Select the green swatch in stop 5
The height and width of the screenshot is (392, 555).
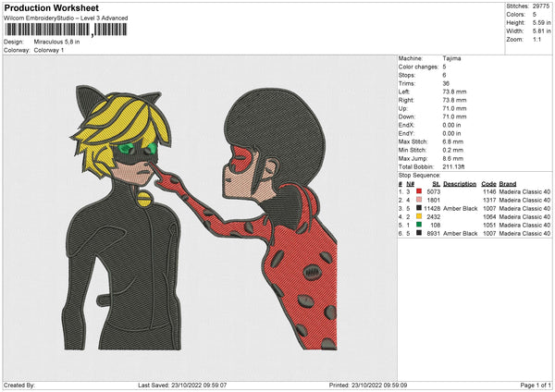pyautogui.click(x=419, y=225)
